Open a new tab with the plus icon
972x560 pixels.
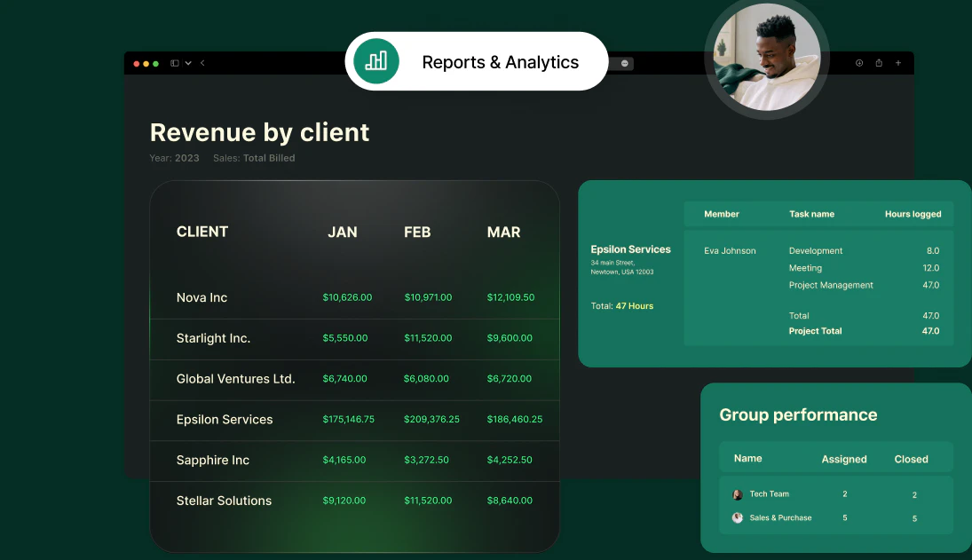click(x=898, y=63)
